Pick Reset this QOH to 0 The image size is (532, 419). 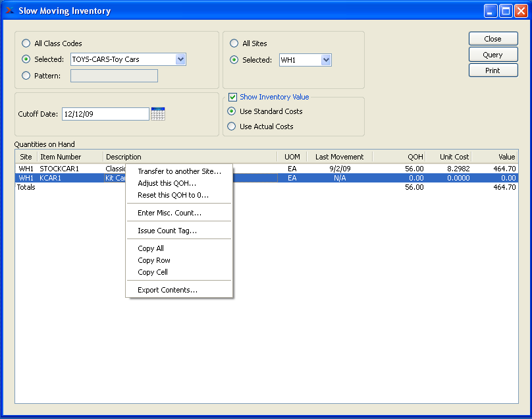click(173, 195)
